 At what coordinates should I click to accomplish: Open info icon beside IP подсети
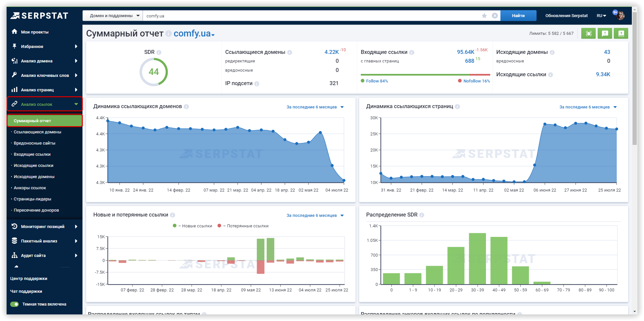tap(257, 83)
